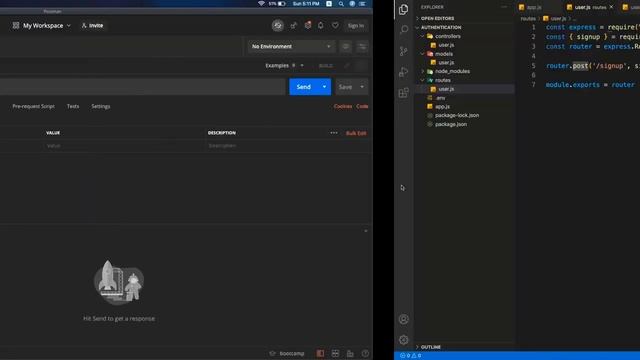Click Postman sync status icon

click(278, 25)
